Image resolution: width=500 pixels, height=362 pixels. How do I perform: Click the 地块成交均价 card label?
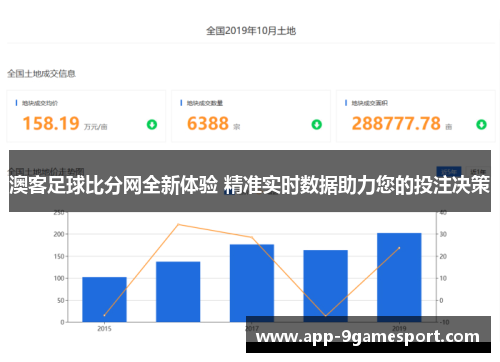pos(40,103)
